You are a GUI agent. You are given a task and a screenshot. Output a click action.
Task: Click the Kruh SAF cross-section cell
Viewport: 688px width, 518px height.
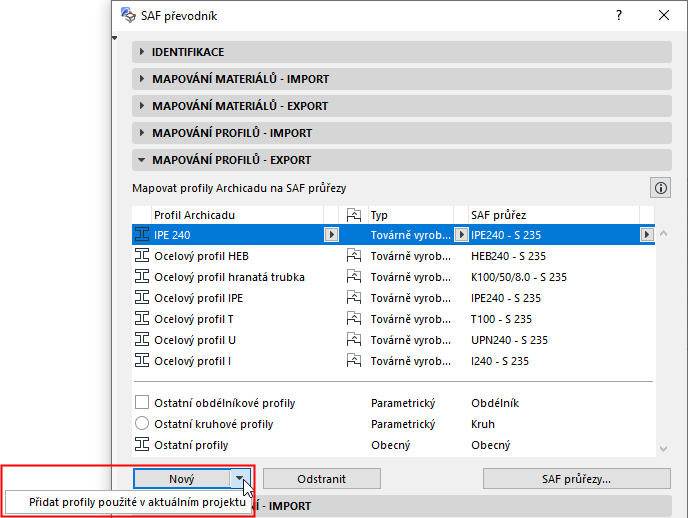(483, 424)
